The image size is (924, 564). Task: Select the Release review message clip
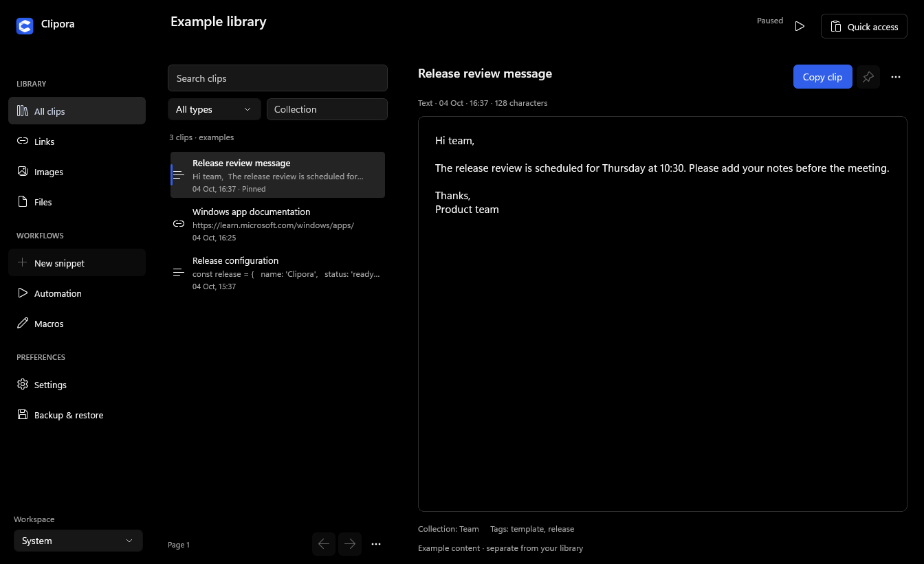pos(278,175)
